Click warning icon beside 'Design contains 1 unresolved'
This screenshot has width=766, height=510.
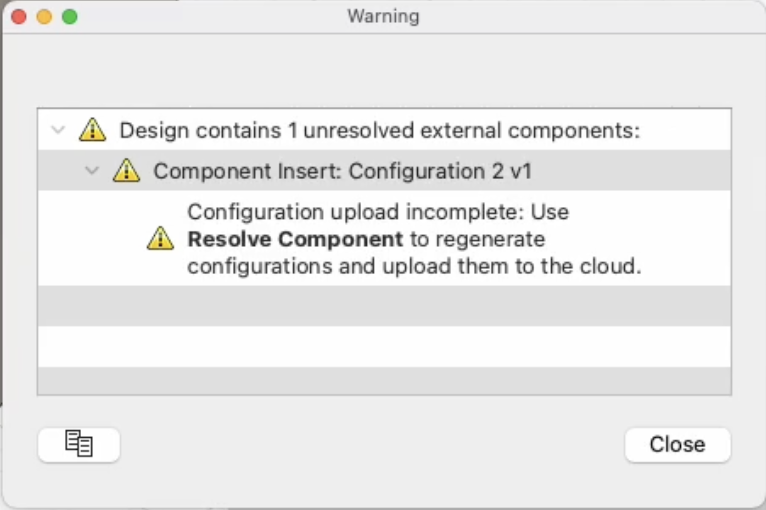point(92,130)
